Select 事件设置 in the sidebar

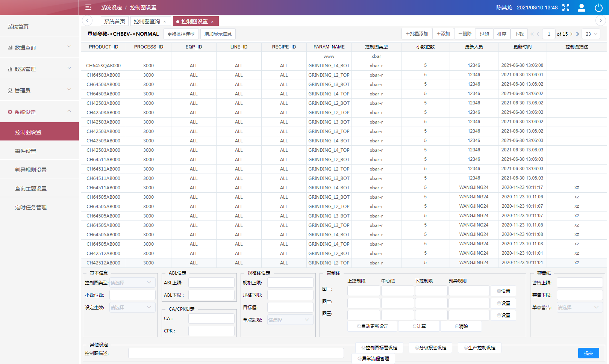26,151
